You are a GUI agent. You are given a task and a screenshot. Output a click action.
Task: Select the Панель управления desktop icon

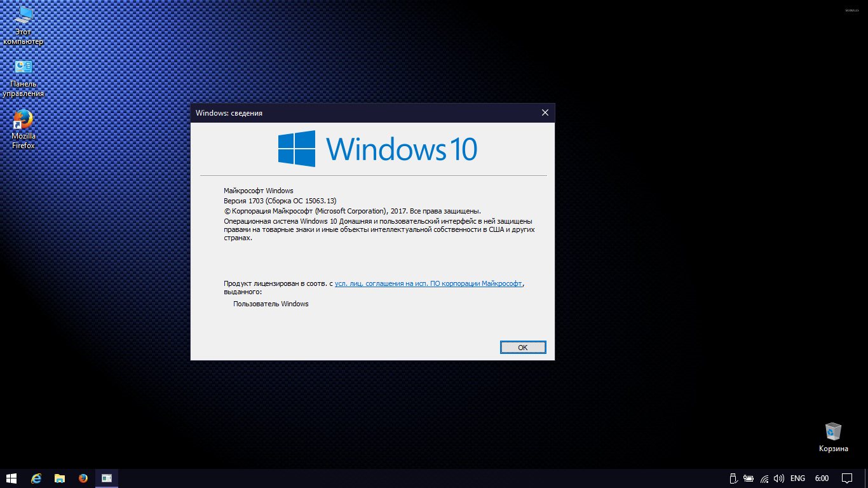tap(24, 78)
